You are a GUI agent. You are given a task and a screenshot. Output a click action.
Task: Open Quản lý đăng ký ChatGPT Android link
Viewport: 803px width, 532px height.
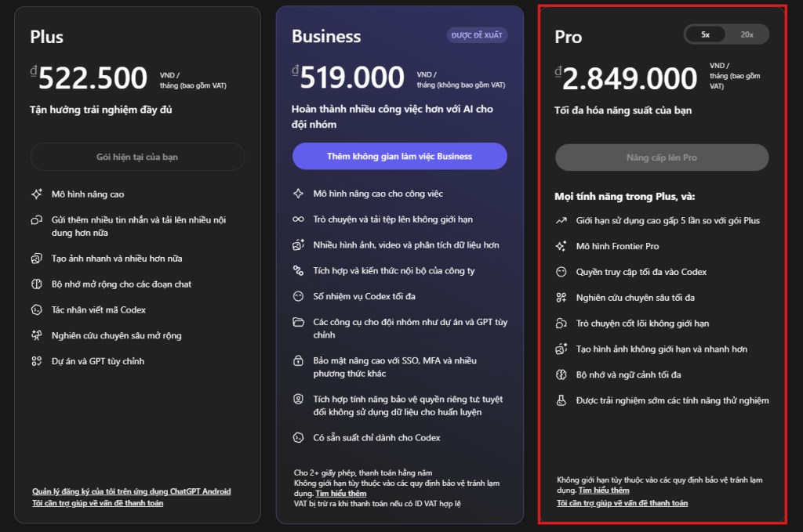[132, 491]
